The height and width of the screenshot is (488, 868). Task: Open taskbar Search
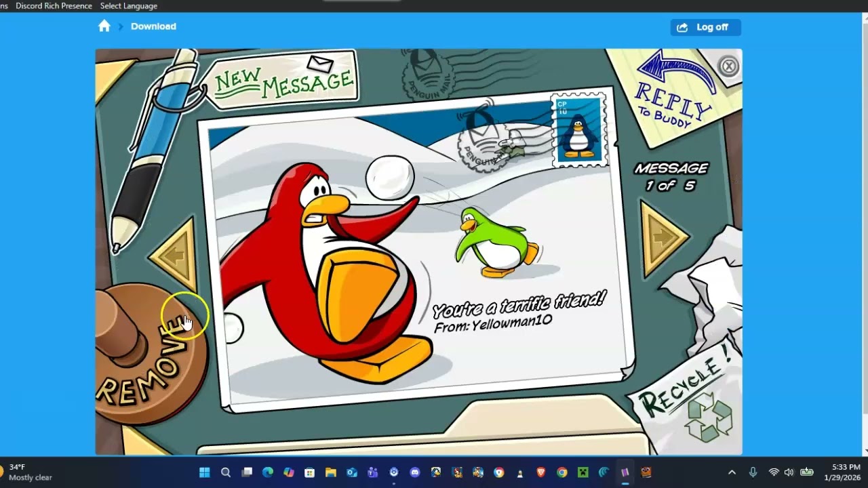pos(226,472)
